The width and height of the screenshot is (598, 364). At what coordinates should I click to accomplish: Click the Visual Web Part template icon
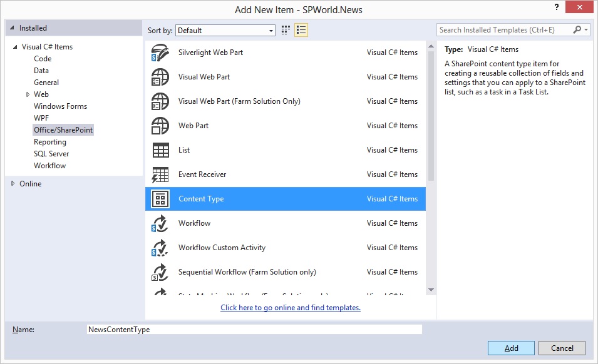[x=160, y=77]
